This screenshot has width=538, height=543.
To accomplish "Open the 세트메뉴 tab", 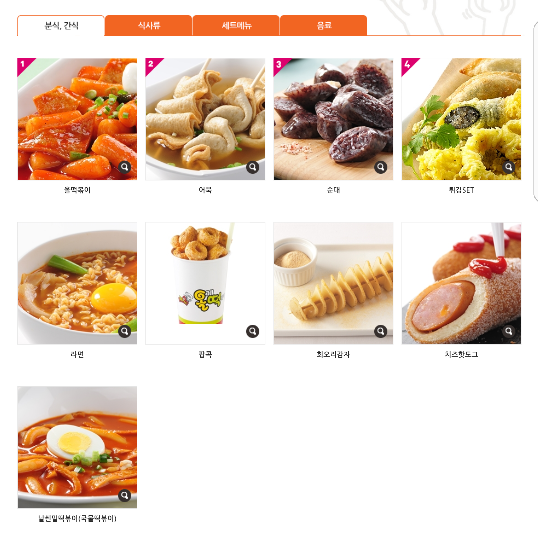I will coord(236,25).
